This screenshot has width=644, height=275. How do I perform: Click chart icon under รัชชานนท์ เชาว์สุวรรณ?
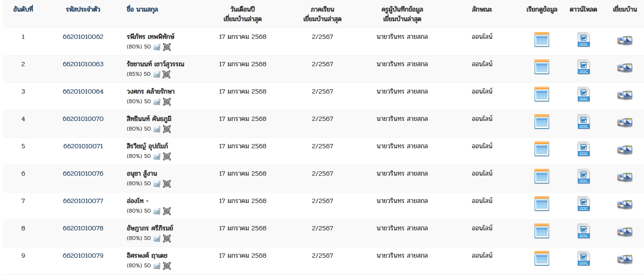157,74
